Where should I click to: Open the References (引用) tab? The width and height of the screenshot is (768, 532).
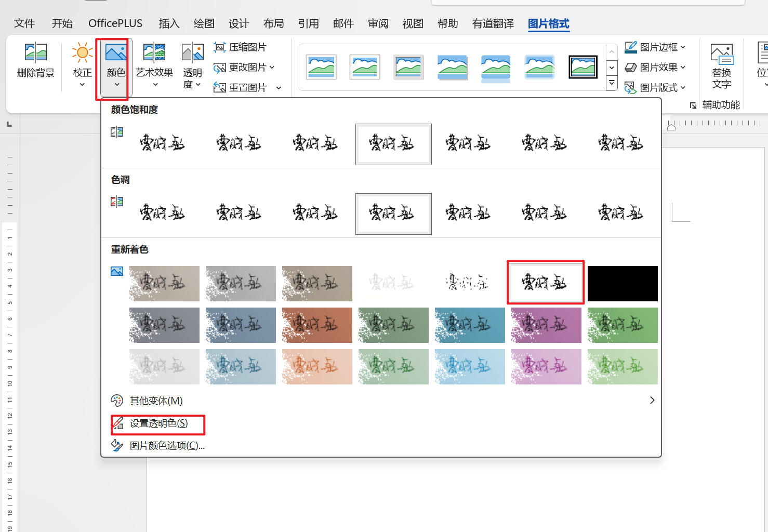(309, 23)
